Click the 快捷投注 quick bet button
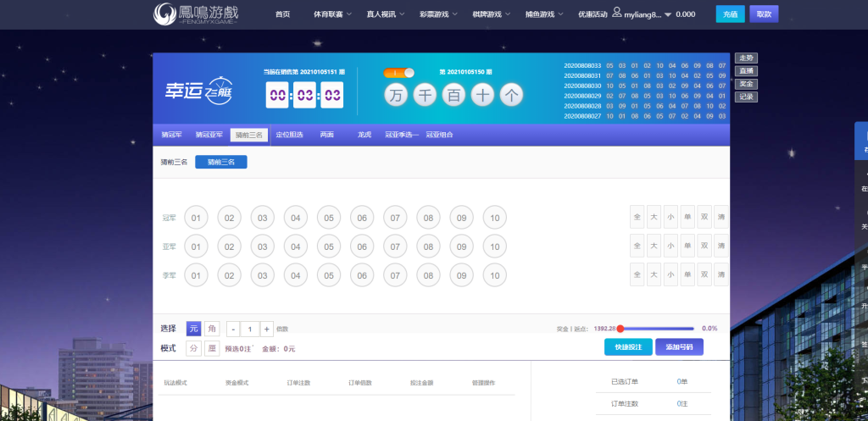This screenshot has width=868, height=421. (628, 347)
